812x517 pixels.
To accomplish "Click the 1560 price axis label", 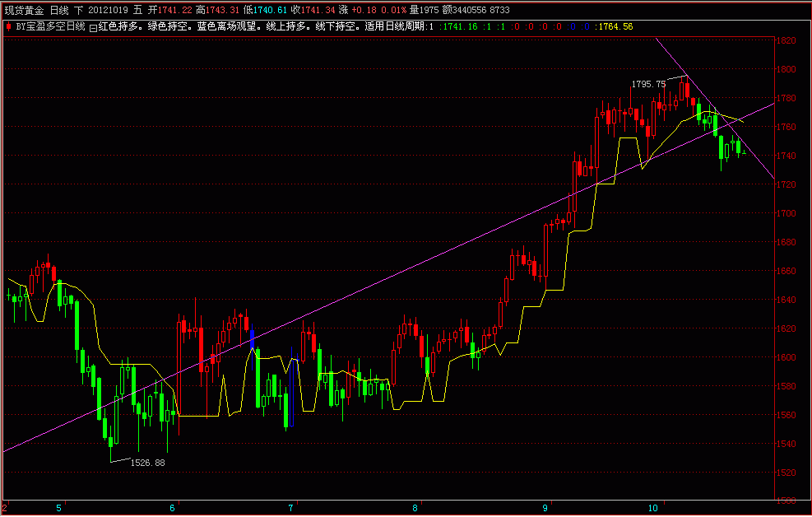I will (x=786, y=414).
